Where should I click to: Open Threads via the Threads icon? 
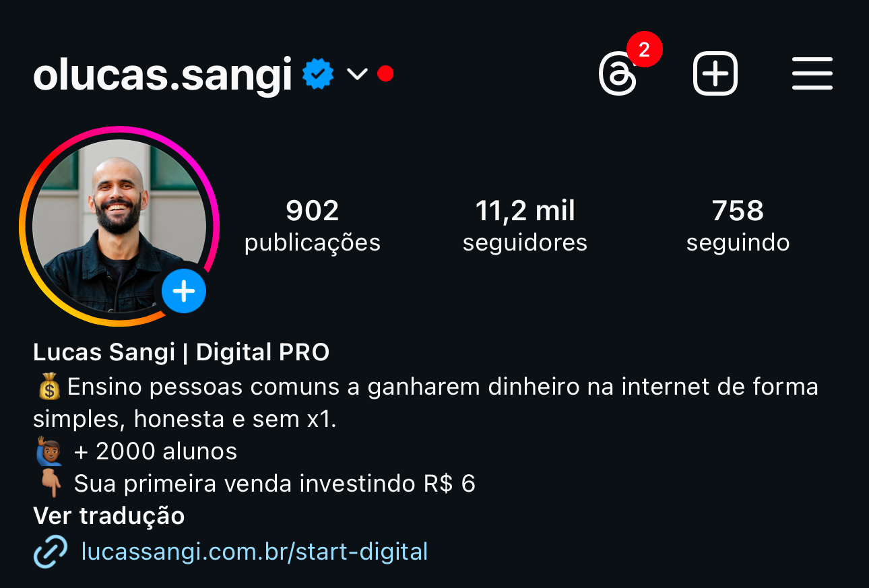pyautogui.click(x=617, y=74)
